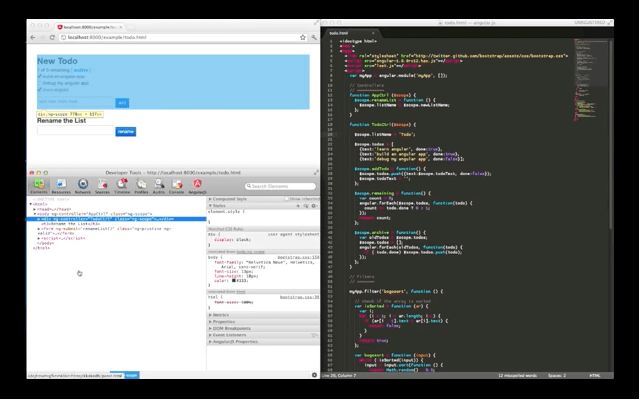Collapse the body ng-controller AppCtrl node
This screenshot has height=400, width=640.
tap(35, 214)
